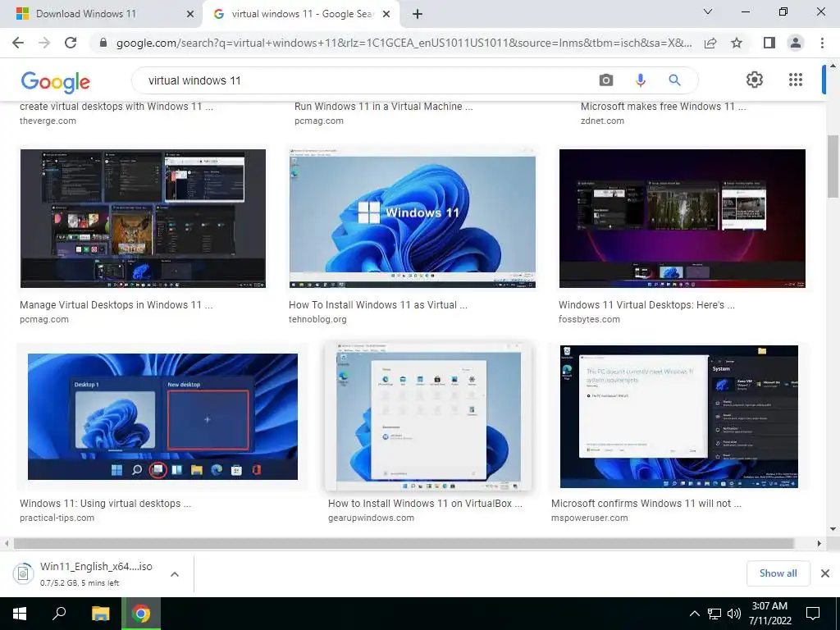Click Chrome icon in taskbar

point(141,614)
